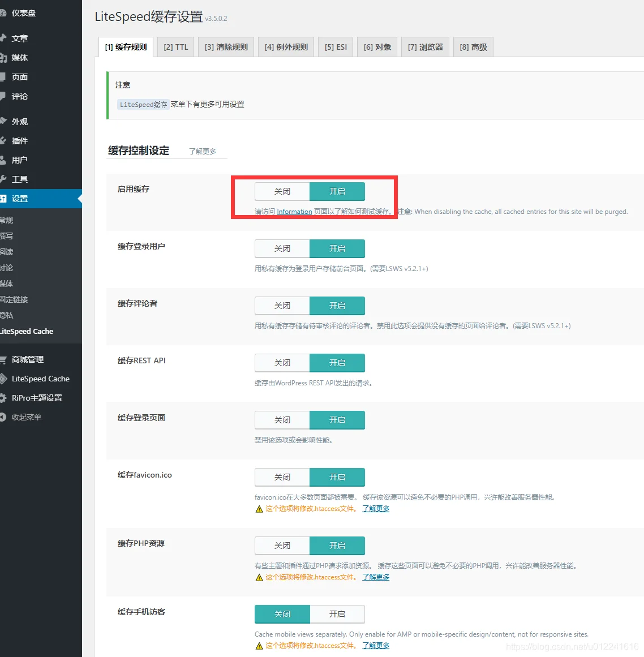Viewport: 644px width, 657px height.
Task: Enable 缓存手机访客 with 开启
Action: (337, 614)
